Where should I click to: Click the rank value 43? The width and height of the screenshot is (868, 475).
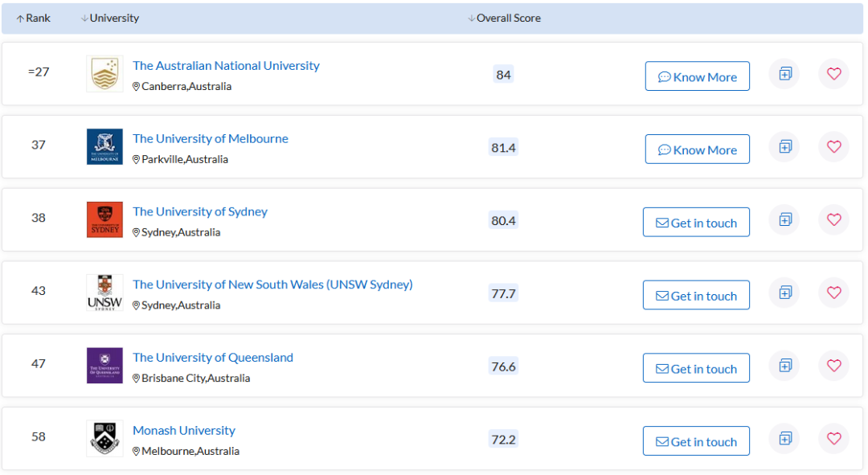point(39,291)
